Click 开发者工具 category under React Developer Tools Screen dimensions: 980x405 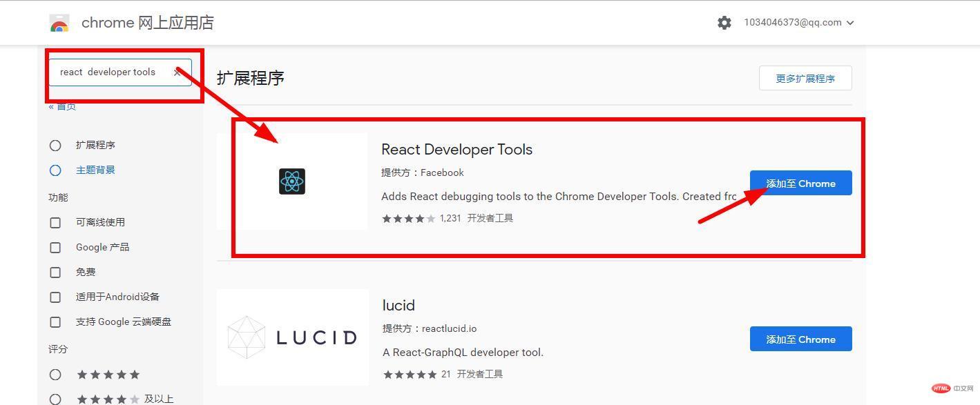490,218
